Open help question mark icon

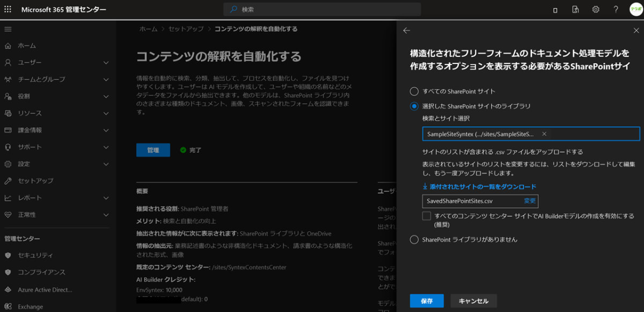pos(616,10)
